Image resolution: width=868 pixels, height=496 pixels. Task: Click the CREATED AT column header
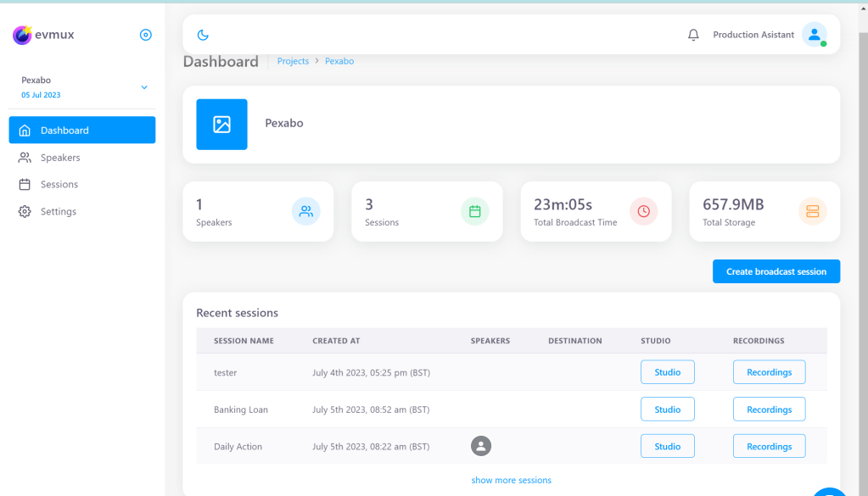coord(336,341)
